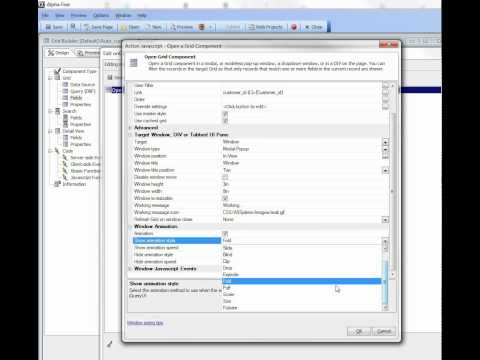
Task: Choose Puff from animation style list
Action: [x=302, y=288]
